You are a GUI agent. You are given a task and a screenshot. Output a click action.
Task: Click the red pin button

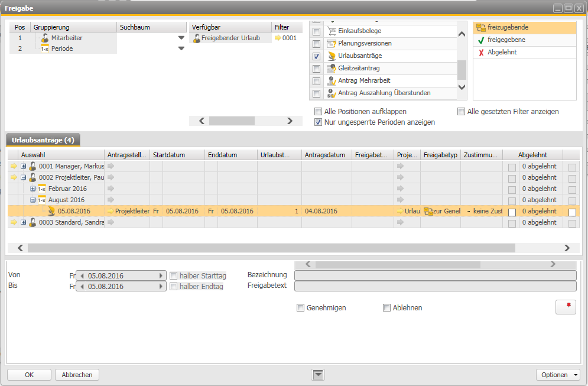point(566,307)
